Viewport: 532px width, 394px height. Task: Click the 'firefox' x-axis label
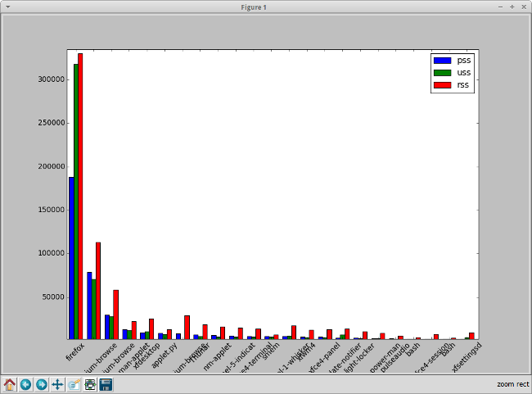click(75, 351)
